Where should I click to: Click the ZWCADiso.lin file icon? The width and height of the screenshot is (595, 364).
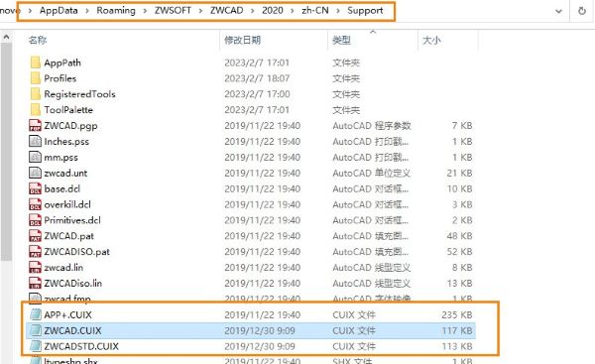click(x=36, y=283)
